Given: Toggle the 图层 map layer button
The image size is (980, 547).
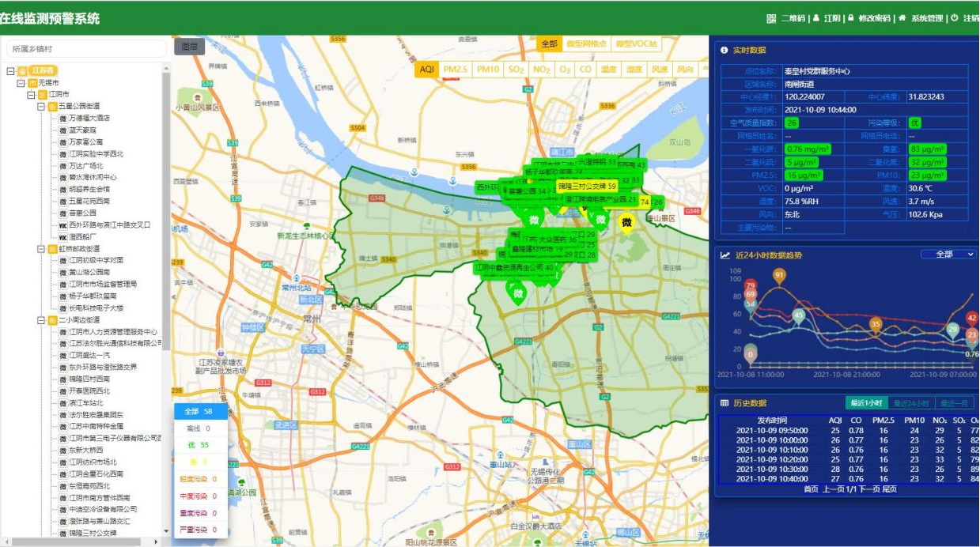Looking at the screenshot, I should [x=189, y=47].
